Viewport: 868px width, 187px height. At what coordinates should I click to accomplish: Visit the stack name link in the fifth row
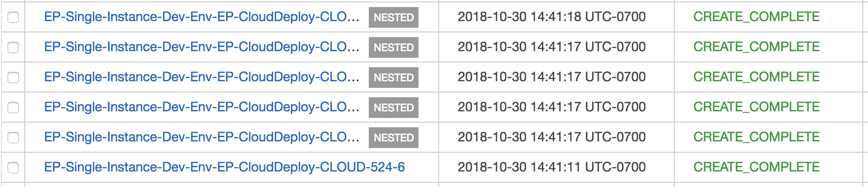click(x=202, y=137)
